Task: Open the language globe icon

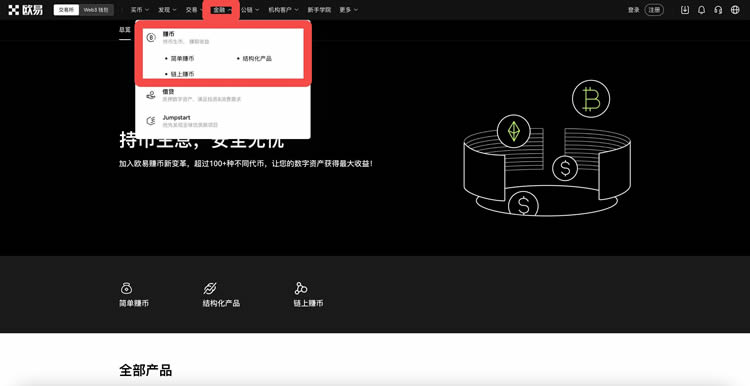Action: 735,10
